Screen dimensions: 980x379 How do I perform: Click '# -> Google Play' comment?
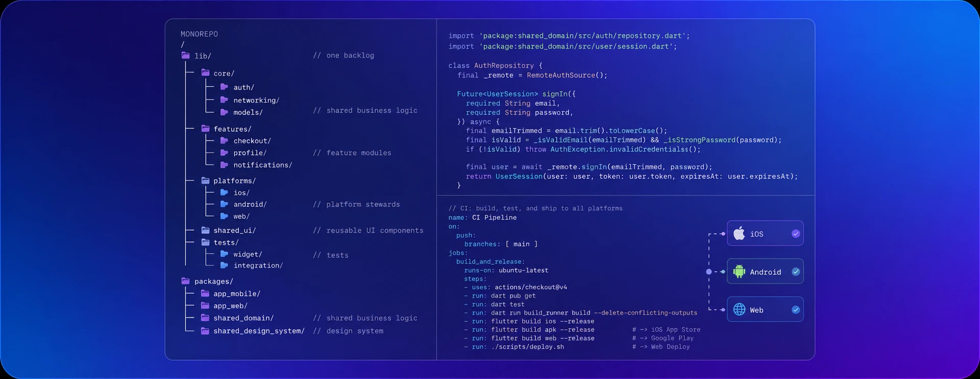[663, 338]
